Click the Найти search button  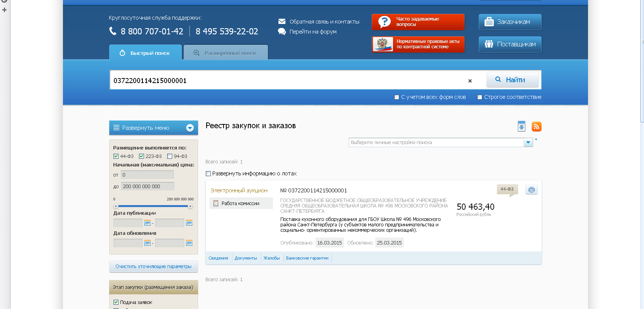[512, 80]
